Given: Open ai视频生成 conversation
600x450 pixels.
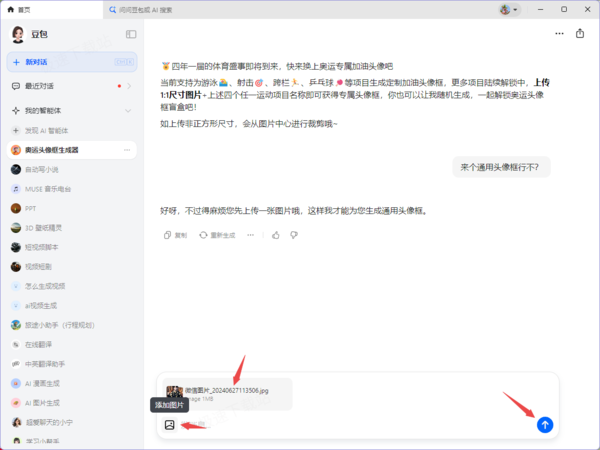Looking at the screenshot, I should [x=72, y=306].
